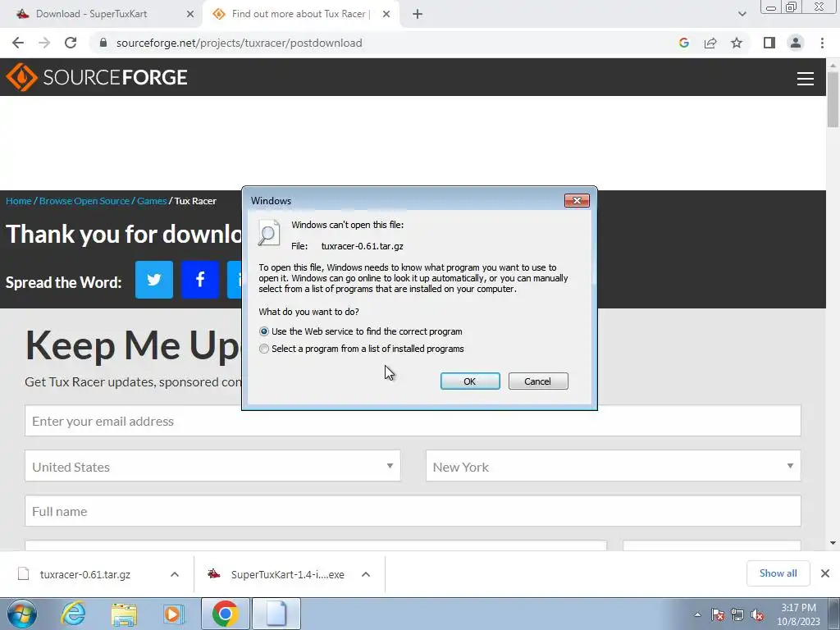
Task: Bookmark this page with star
Action: 737,43
